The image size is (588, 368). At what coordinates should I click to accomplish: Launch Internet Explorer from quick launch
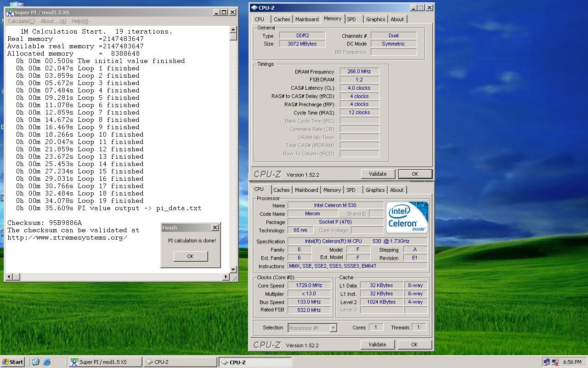pos(47,362)
